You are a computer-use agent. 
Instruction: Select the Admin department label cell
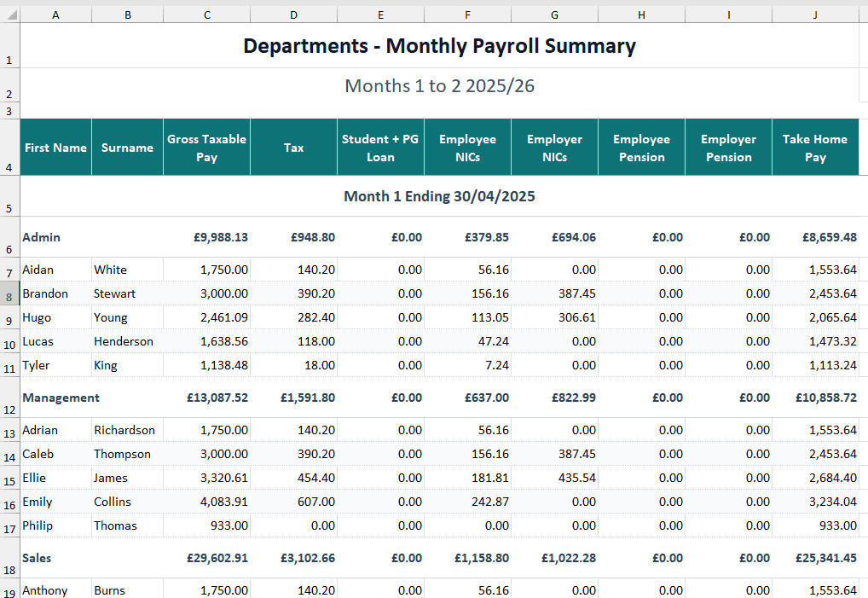click(x=42, y=237)
